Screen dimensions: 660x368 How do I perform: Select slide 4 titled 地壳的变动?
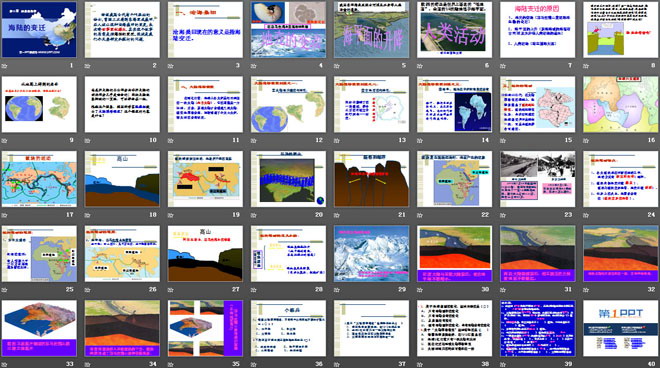(288, 29)
